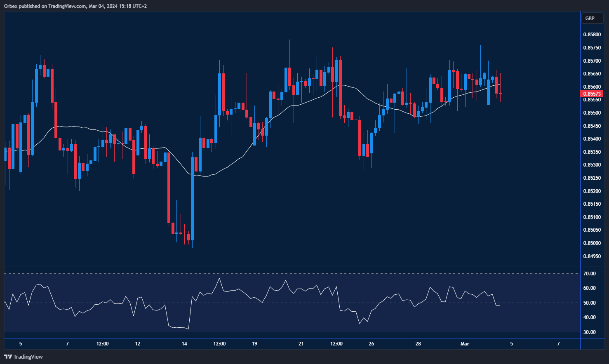Select the 0.84950 price scale label
609x364 pixels.
click(591, 256)
